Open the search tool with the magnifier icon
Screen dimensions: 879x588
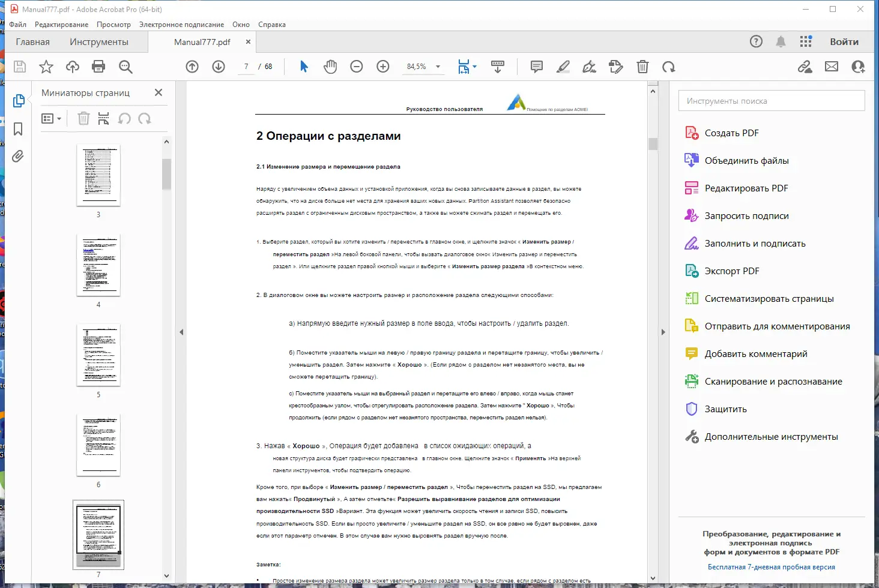click(x=125, y=67)
